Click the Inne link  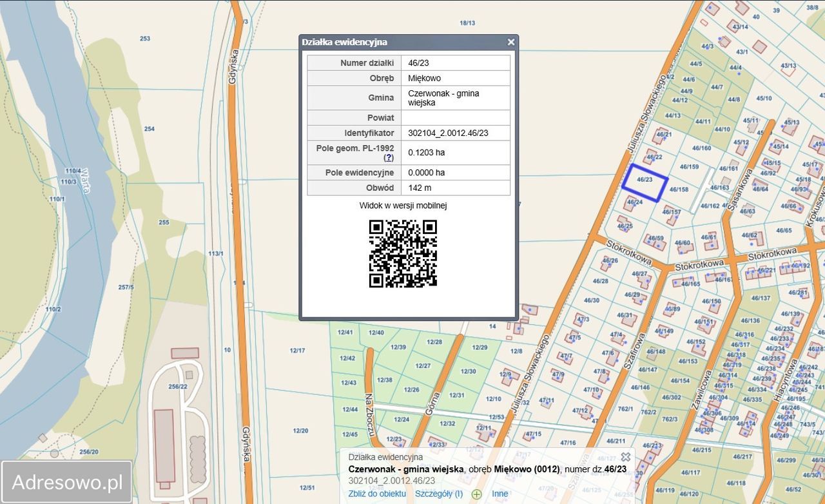point(500,494)
